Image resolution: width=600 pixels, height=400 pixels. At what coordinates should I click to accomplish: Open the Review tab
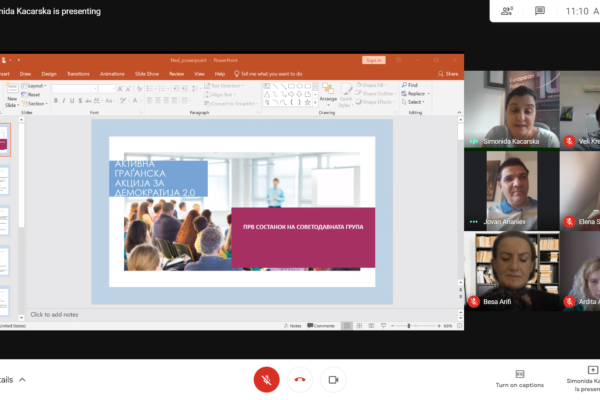[176, 74]
